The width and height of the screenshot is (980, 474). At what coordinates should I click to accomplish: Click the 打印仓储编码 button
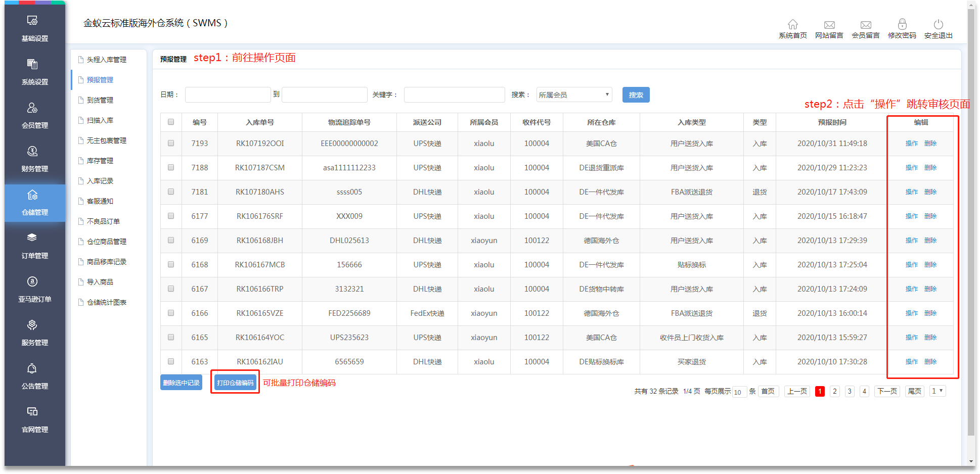(235, 383)
